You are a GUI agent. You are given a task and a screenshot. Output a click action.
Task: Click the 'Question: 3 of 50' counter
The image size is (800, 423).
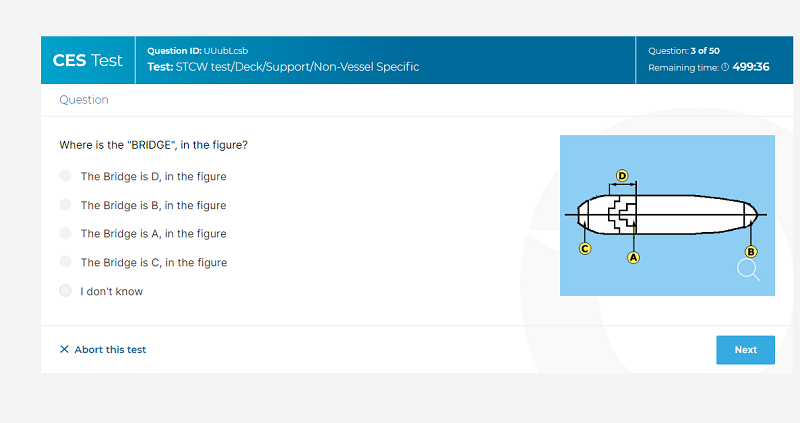point(684,50)
